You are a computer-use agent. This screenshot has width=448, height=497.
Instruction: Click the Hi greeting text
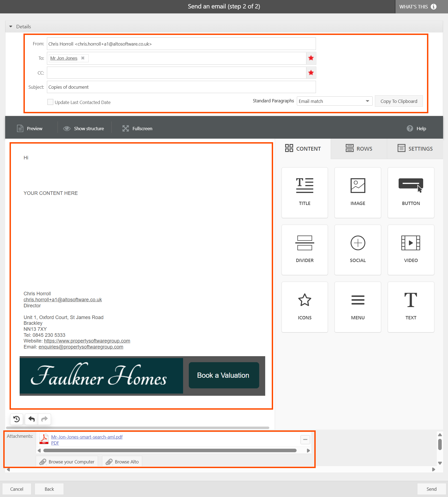coord(26,157)
